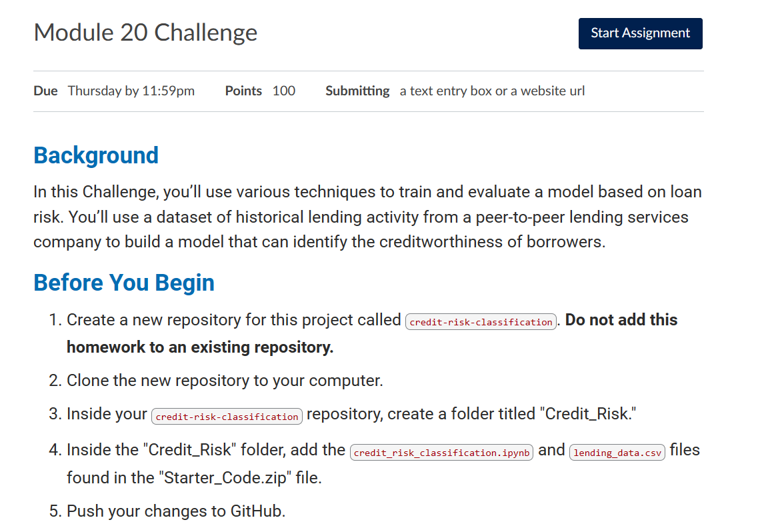Click the Points value of 100
768x532 pixels.
(x=284, y=91)
